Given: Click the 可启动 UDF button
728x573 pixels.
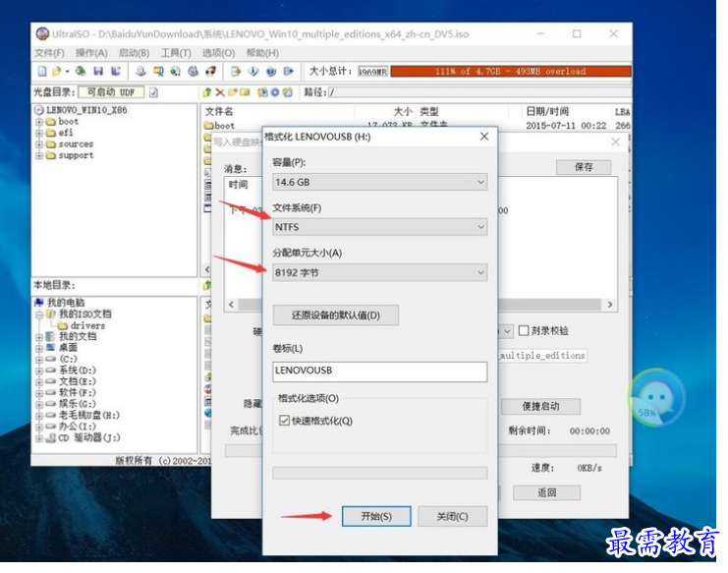Looking at the screenshot, I should (x=111, y=92).
